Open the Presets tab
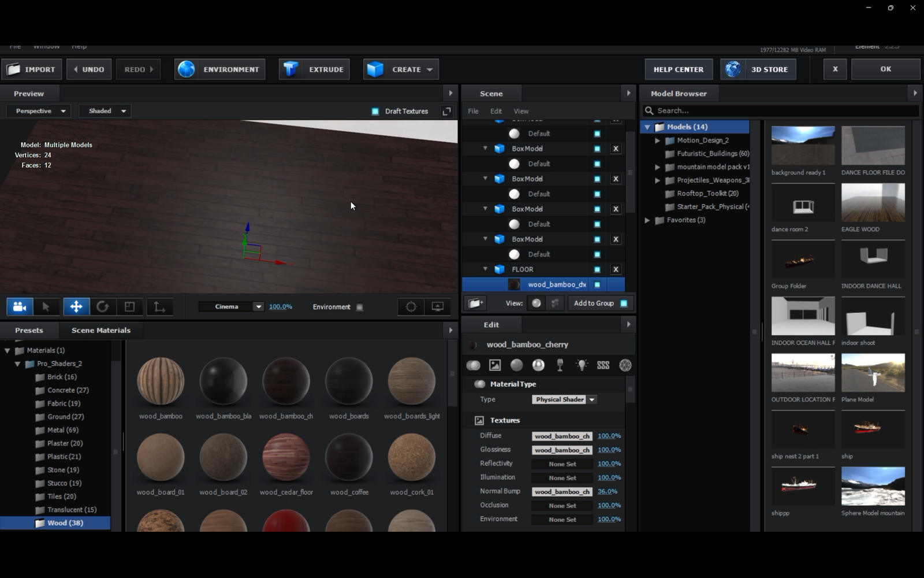This screenshot has height=578, width=924. (x=29, y=331)
